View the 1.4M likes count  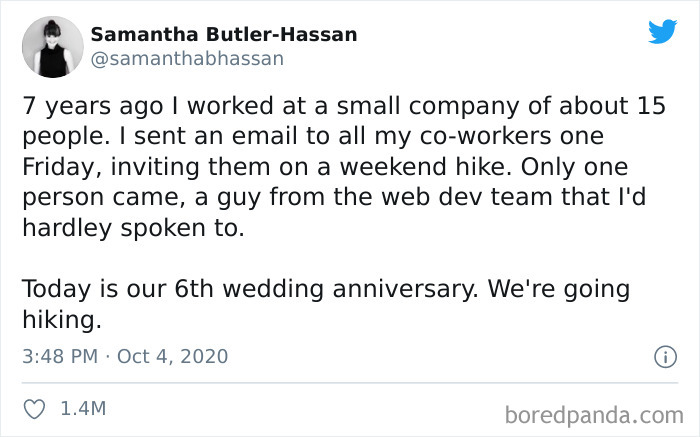[x=83, y=408]
